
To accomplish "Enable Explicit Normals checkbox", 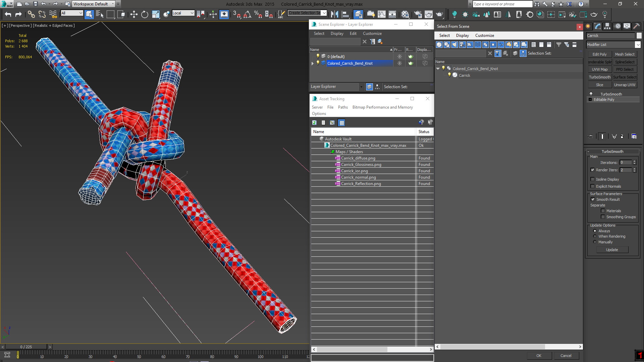I will (x=592, y=186).
